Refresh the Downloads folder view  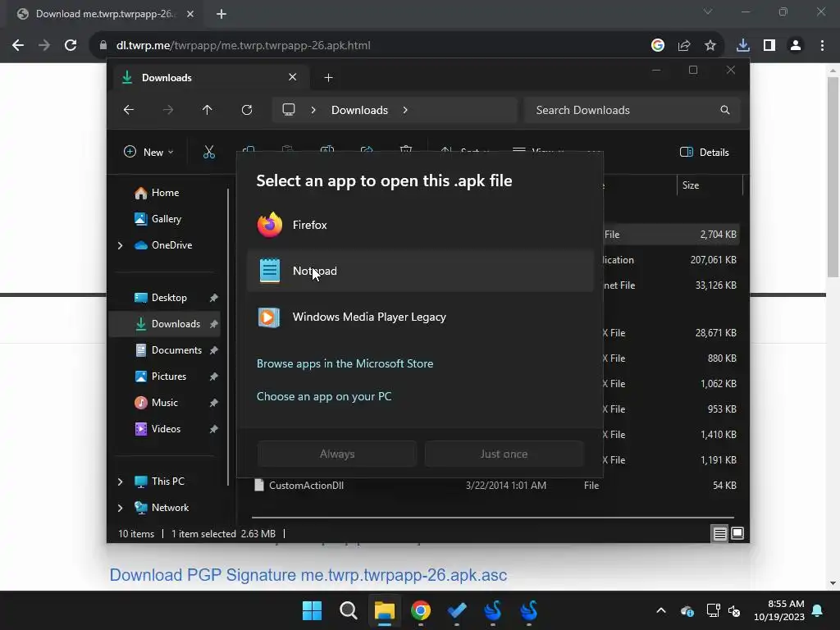247,110
